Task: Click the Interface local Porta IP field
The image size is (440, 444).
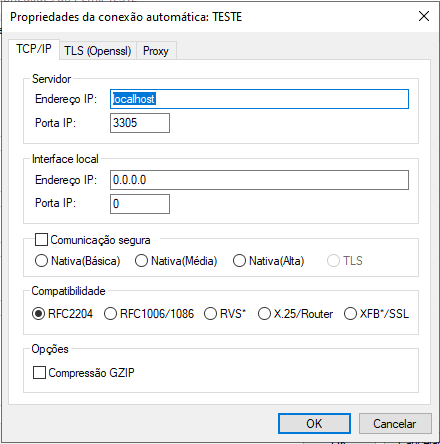Action: point(140,204)
